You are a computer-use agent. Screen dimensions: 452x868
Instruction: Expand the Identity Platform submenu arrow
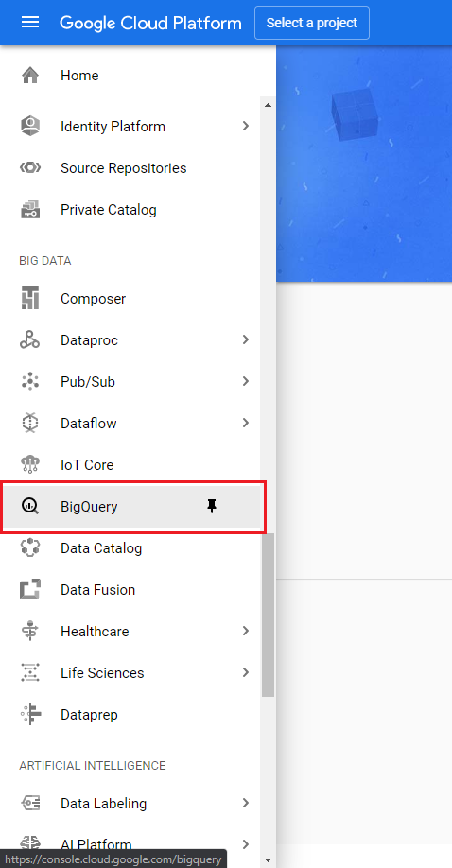pos(246,126)
